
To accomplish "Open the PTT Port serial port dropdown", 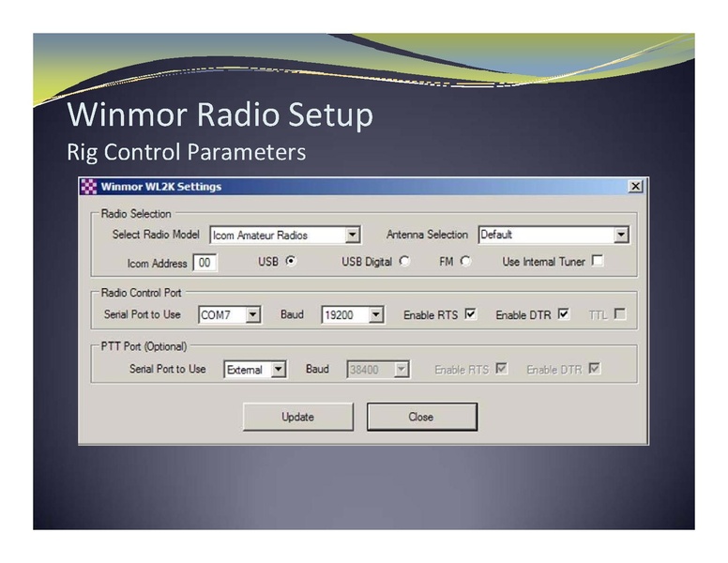I will coord(278,370).
